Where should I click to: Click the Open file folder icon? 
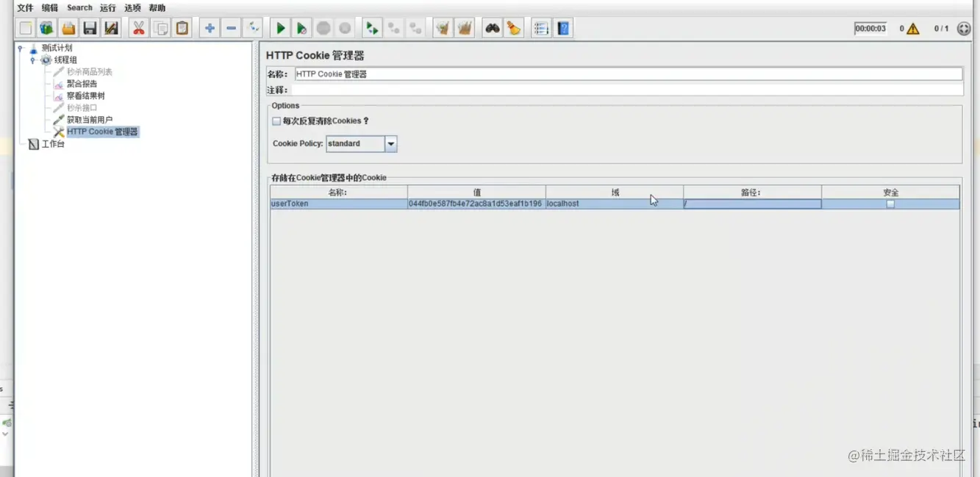[x=68, y=29]
